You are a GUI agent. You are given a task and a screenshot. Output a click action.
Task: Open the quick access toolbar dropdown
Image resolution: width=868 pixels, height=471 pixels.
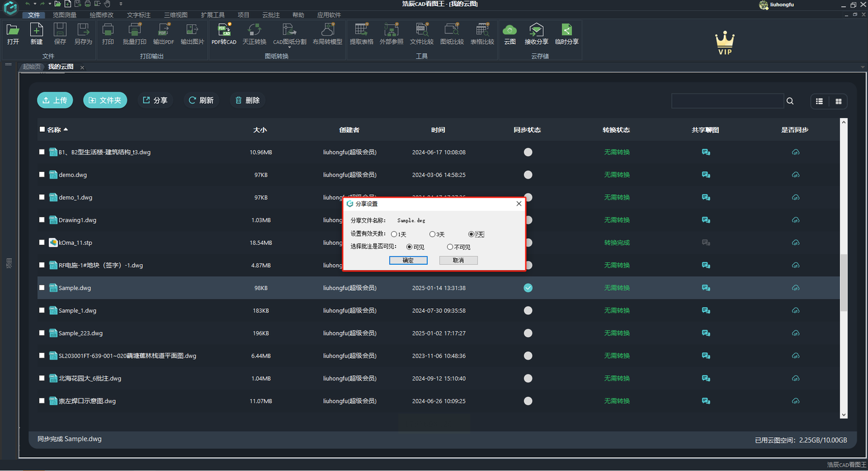pos(121,4)
